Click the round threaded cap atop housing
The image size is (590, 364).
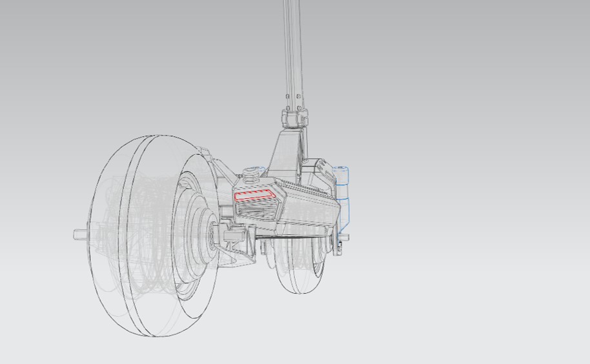249,175
